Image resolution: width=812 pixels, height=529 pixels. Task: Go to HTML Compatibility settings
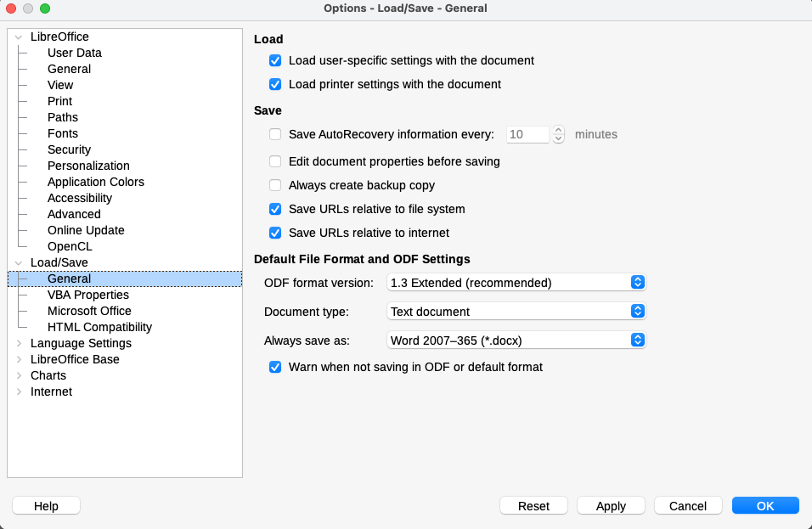click(x=99, y=327)
